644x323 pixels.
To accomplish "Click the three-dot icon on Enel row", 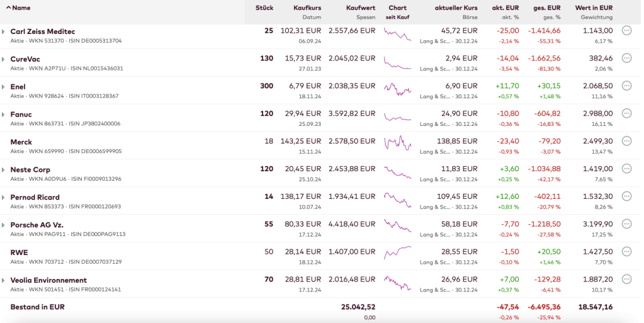I will click(626, 86).
